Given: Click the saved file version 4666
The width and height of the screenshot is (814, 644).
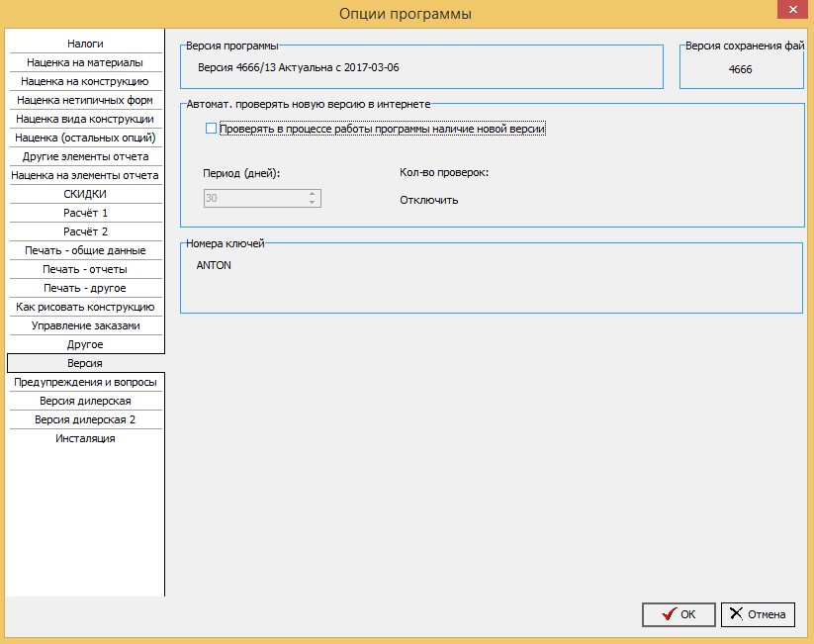Looking at the screenshot, I should pos(740,69).
